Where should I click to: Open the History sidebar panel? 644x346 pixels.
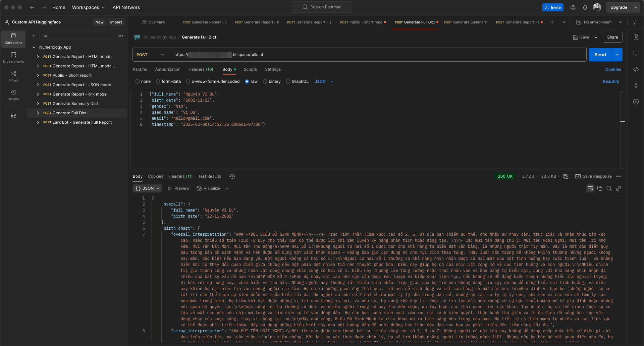click(13, 95)
